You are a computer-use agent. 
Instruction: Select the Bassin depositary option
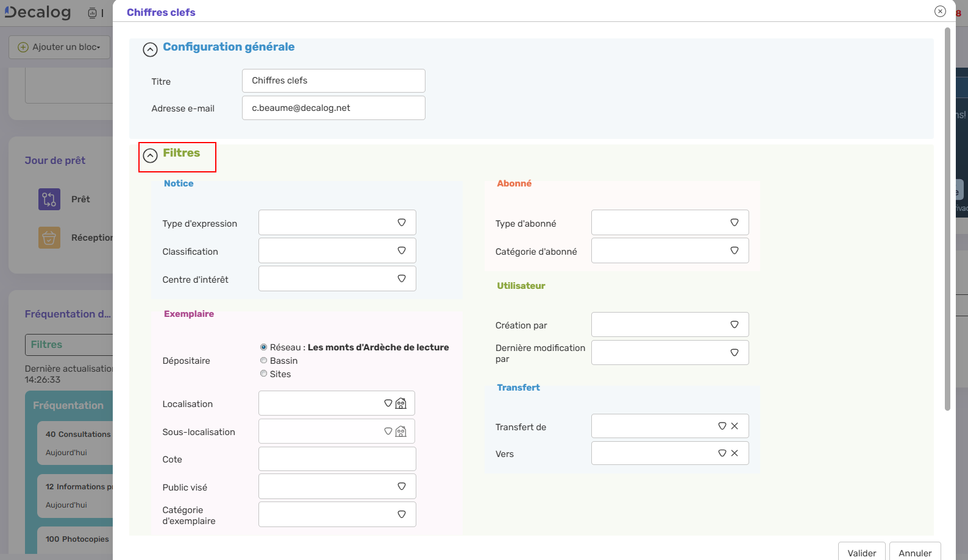(264, 361)
